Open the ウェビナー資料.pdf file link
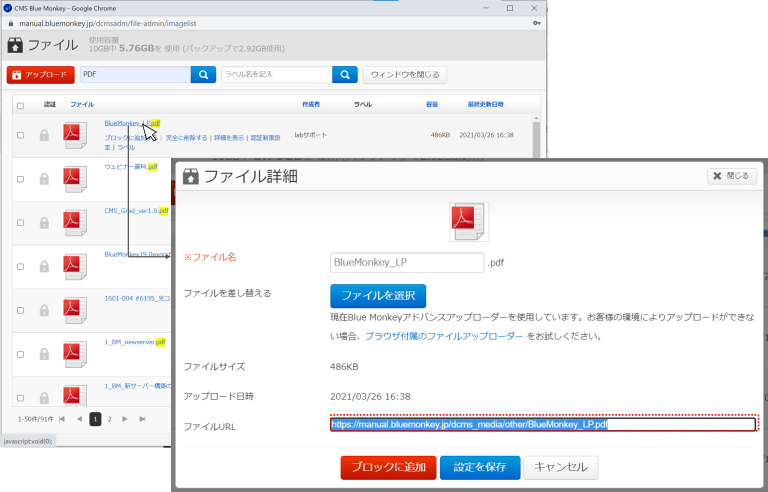 pos(131,167)
